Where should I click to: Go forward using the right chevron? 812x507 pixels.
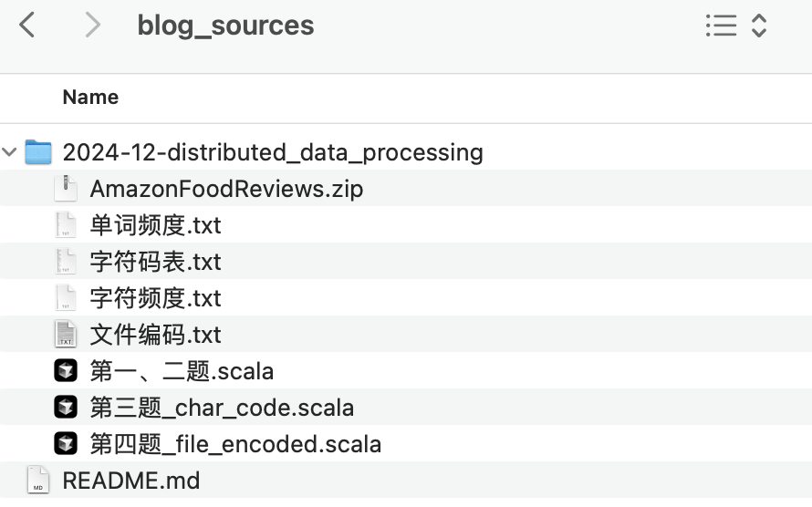[x=92, y=25]
